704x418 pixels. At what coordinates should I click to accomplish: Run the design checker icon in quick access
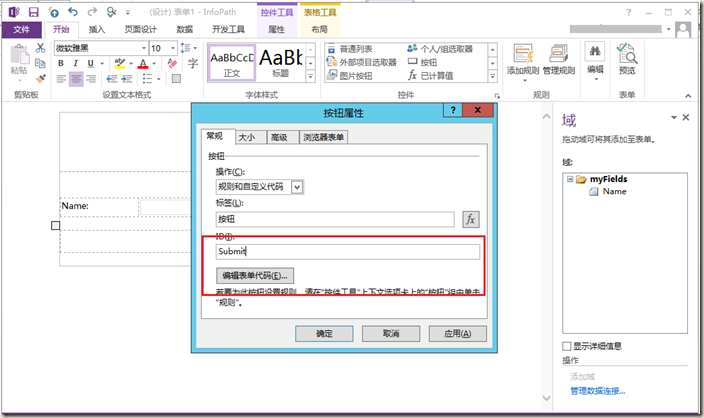point(111,12)
